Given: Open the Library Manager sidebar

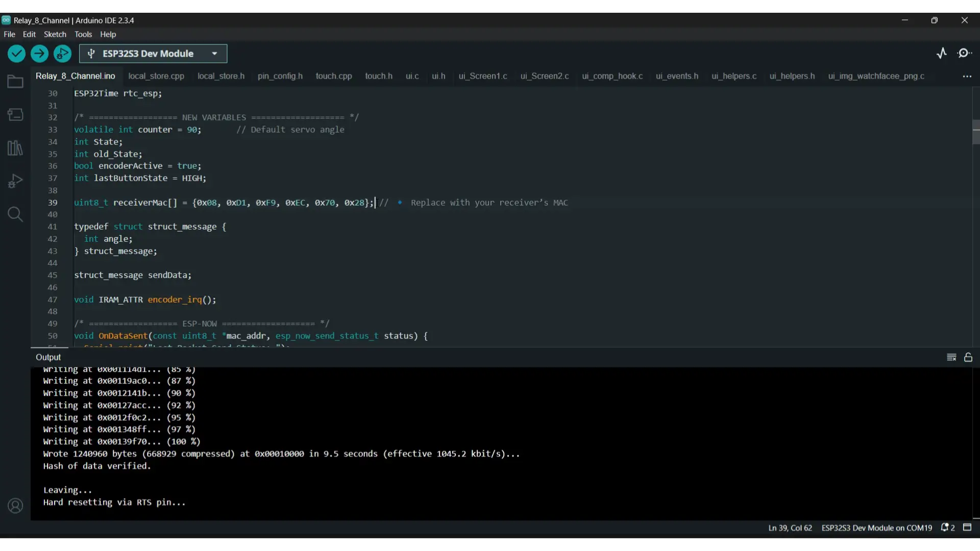Looking at the screenshot, I should [15, 148].
